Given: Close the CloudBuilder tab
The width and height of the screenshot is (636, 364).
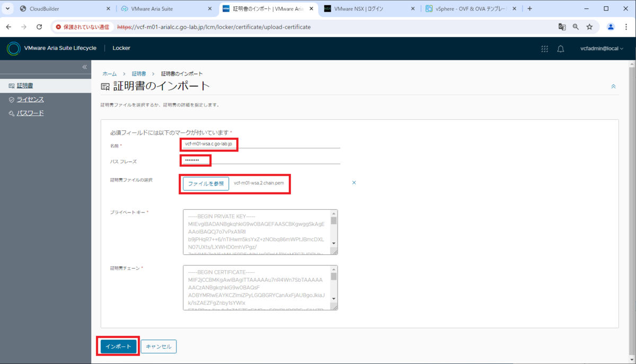Looking at the screenshot, I should point(108,9).
